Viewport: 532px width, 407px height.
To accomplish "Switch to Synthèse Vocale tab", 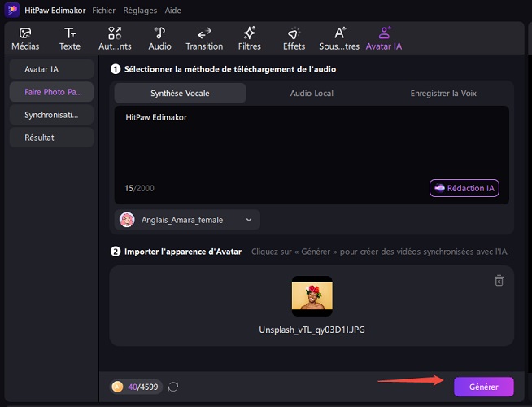I will point(180,93).
